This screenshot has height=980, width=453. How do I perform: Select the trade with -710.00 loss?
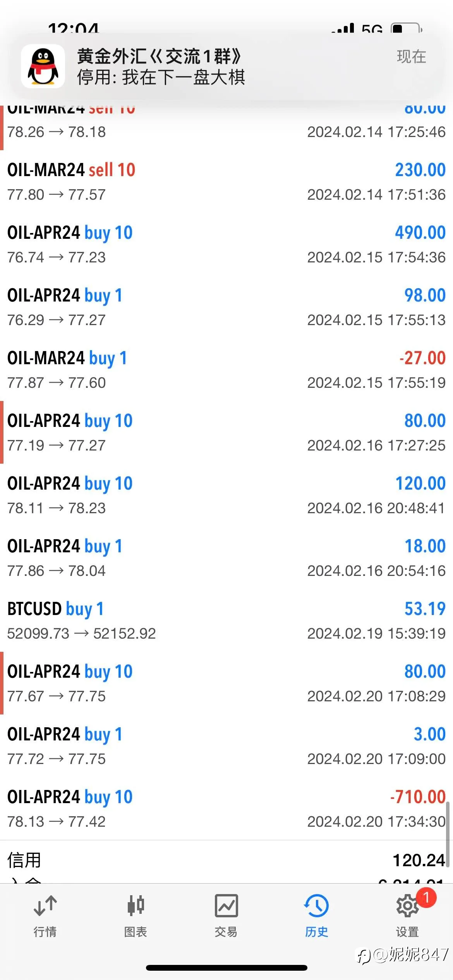tap(226, 809)
